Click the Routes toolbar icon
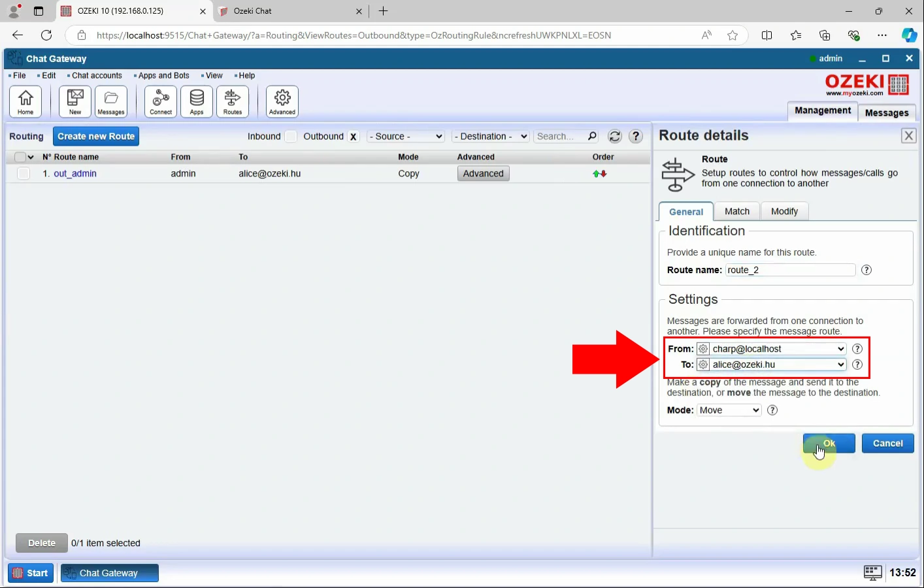 tap(233, 102)
